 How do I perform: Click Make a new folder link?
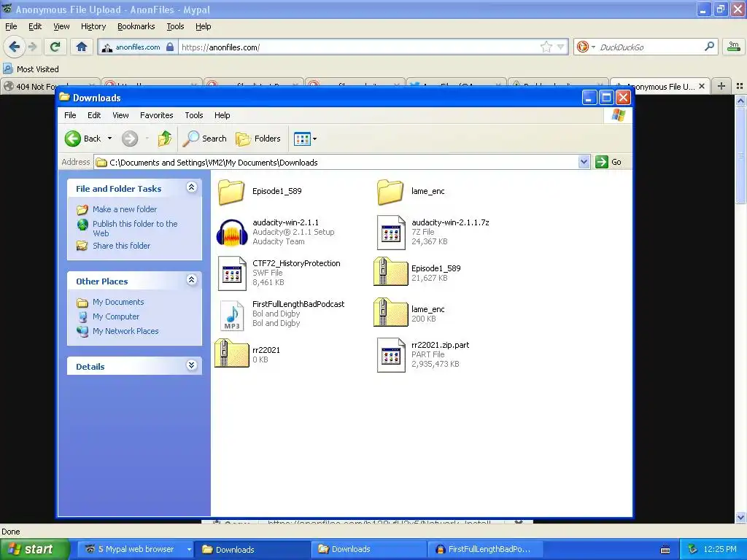pos(124,209)
